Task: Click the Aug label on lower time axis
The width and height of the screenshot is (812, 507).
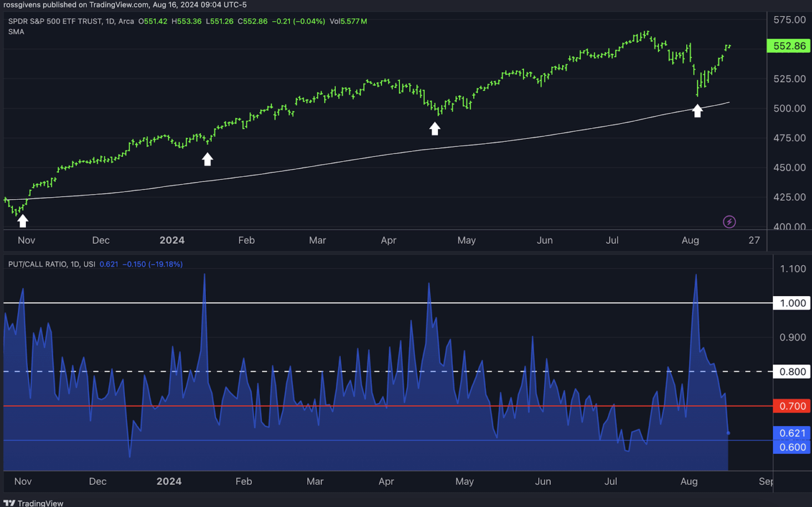Action: point(689,482)
